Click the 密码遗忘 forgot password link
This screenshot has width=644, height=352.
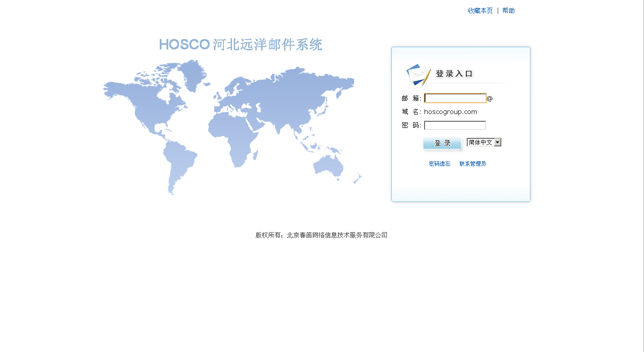(439, 164)
